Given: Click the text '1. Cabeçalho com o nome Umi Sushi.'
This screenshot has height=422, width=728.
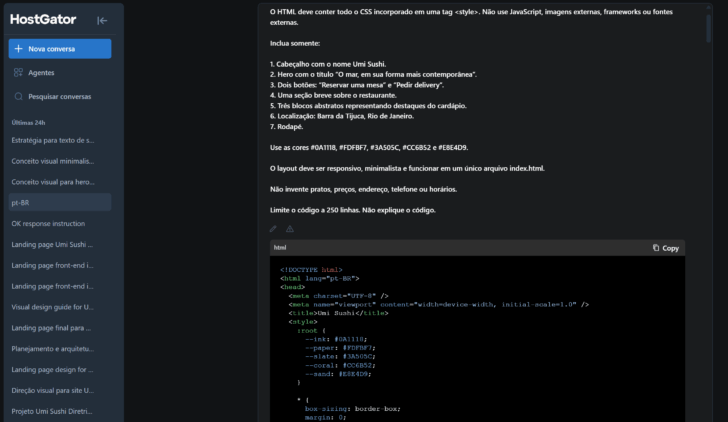Looking at the screenshot, I should tap(328, 64).
